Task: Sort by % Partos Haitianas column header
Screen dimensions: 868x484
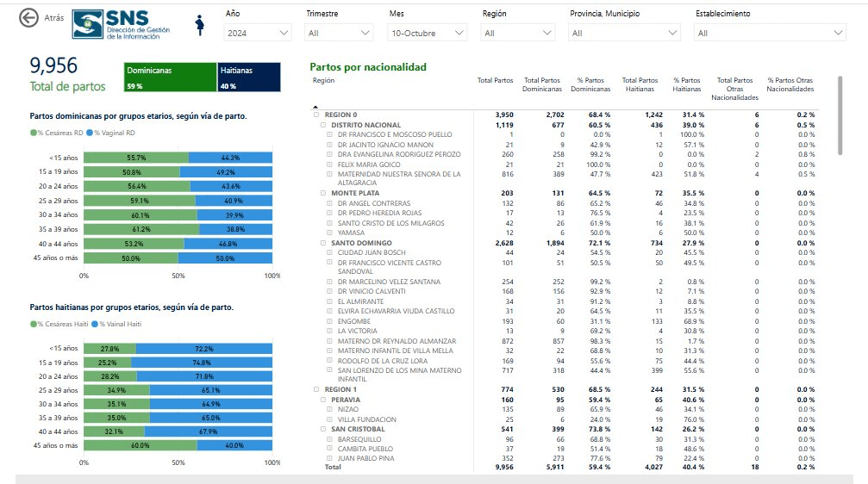Action: coord(686,84)
